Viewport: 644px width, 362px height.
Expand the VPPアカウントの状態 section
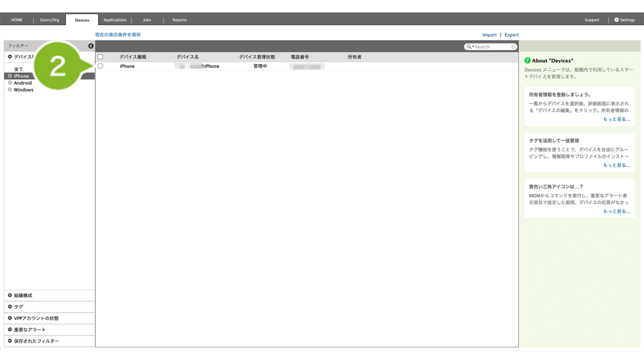[10, 318]
